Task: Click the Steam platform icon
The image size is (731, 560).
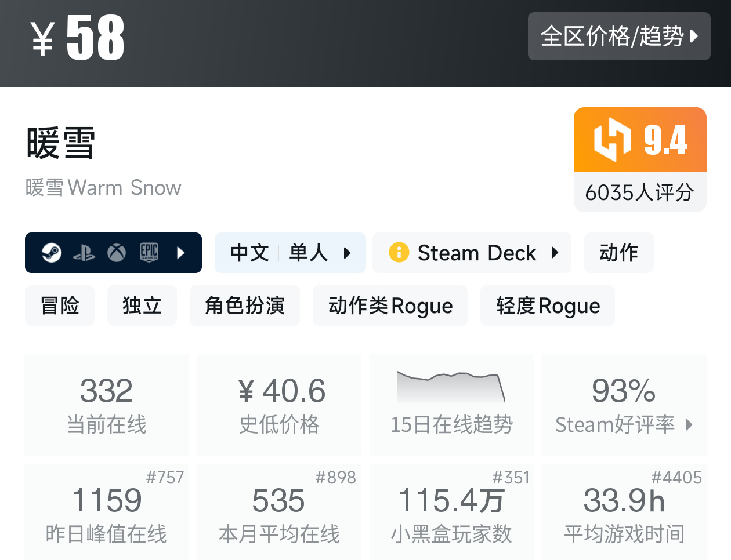Action: 52,253
